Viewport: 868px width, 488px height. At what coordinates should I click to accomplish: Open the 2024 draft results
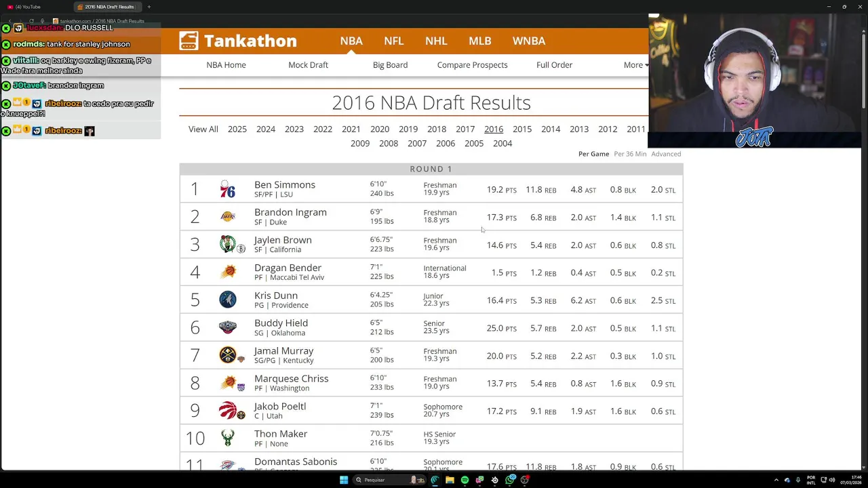(x=266, y=129)
